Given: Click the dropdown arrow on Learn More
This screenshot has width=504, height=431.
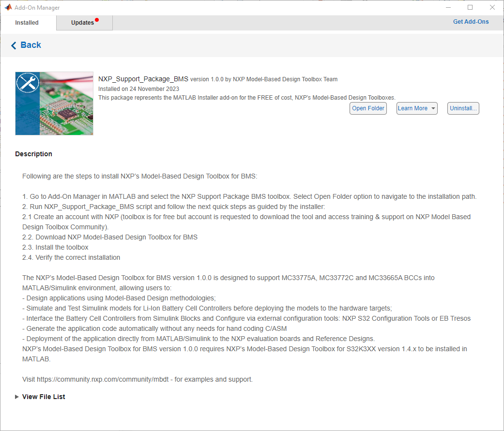Looking at the screenshot, I should pyautogui.click(x=433, y=108).
